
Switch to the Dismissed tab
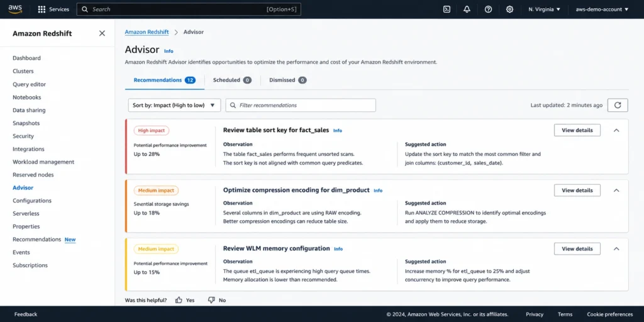(287, 80)
